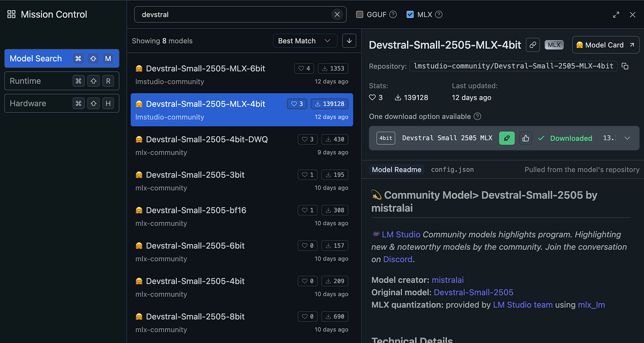
Task: Click the repository path text
Action: 514,66
